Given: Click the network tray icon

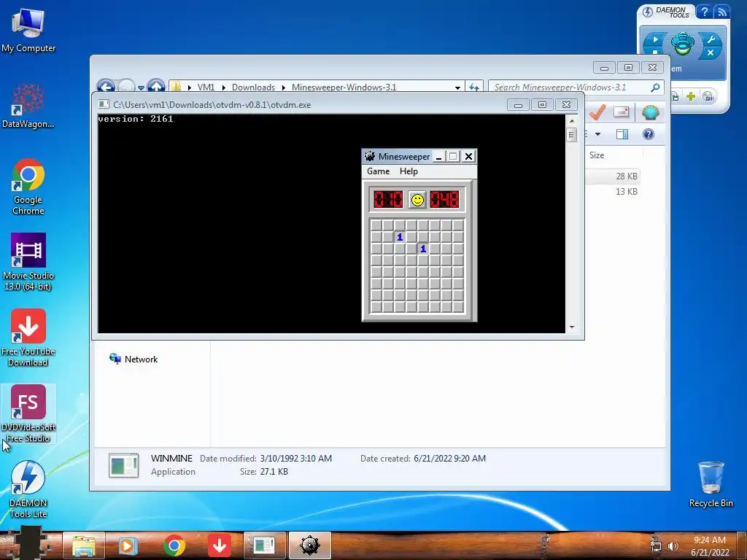Looking at the screenshot, I should click(656, 546).
